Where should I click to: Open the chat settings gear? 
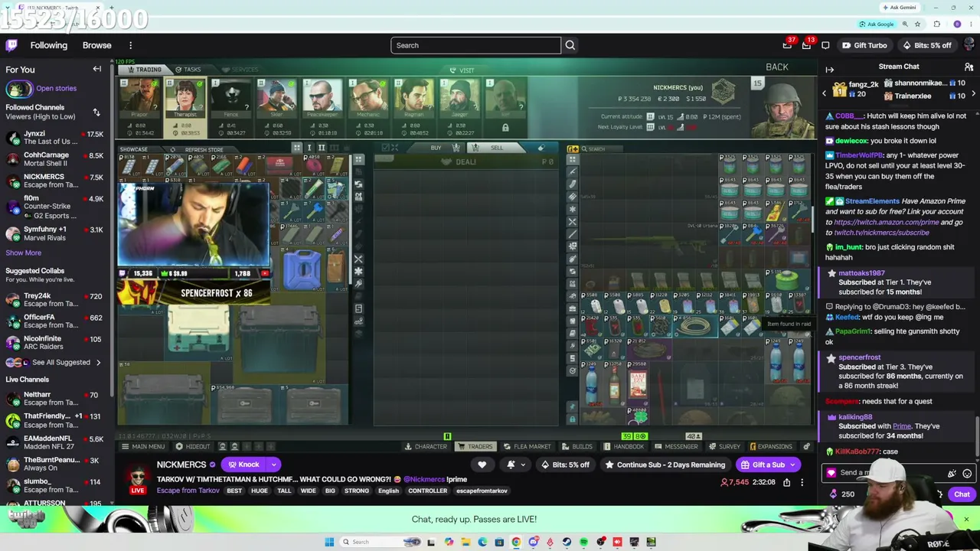click(x=939, y=494)
